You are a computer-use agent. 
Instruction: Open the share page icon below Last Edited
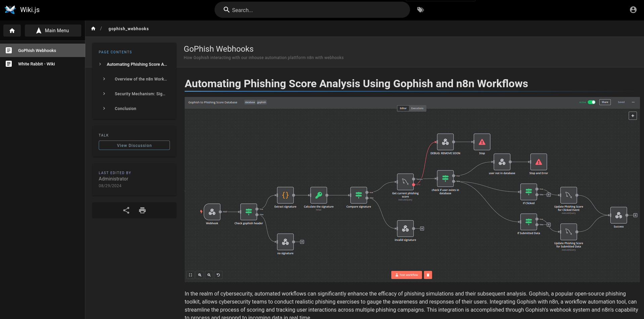click(x=126, y=210)
